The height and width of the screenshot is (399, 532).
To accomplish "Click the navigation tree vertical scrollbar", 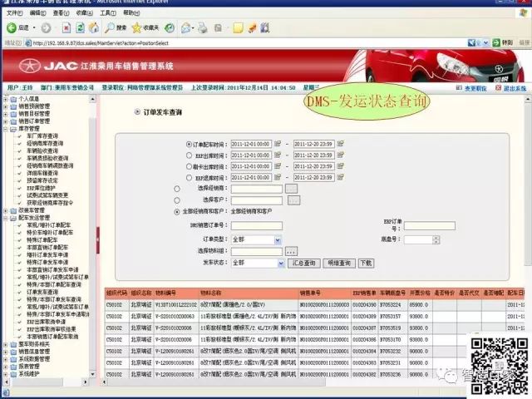I will [x=92, y=238].
